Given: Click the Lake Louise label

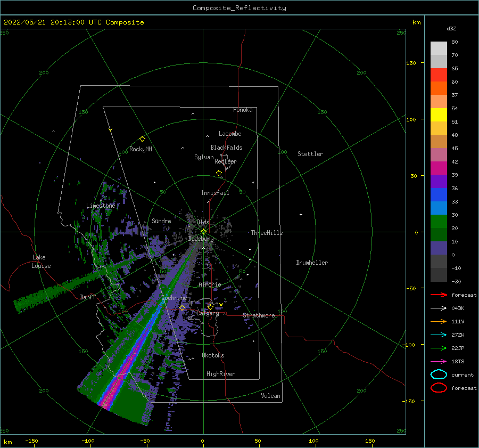Looking at the screenshot, I should click(x=41, y=262).
